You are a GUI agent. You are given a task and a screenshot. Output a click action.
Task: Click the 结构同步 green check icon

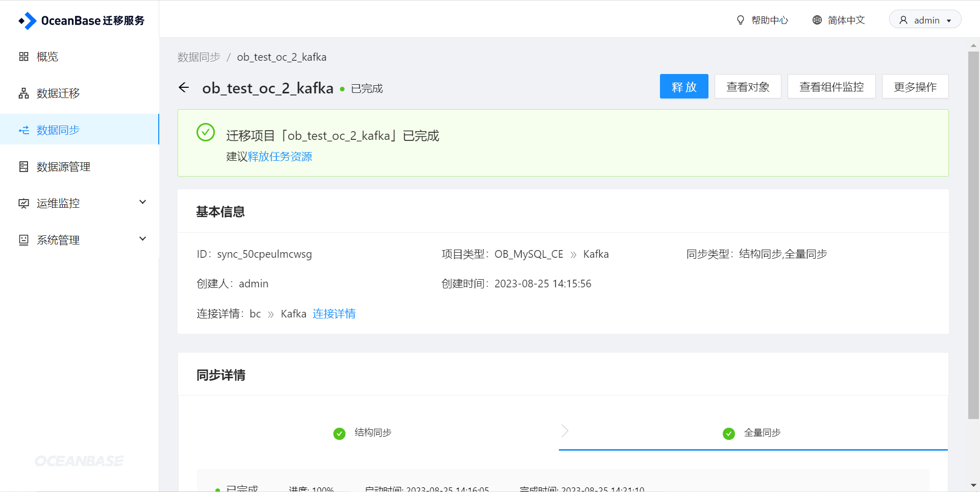coord(339,433)
